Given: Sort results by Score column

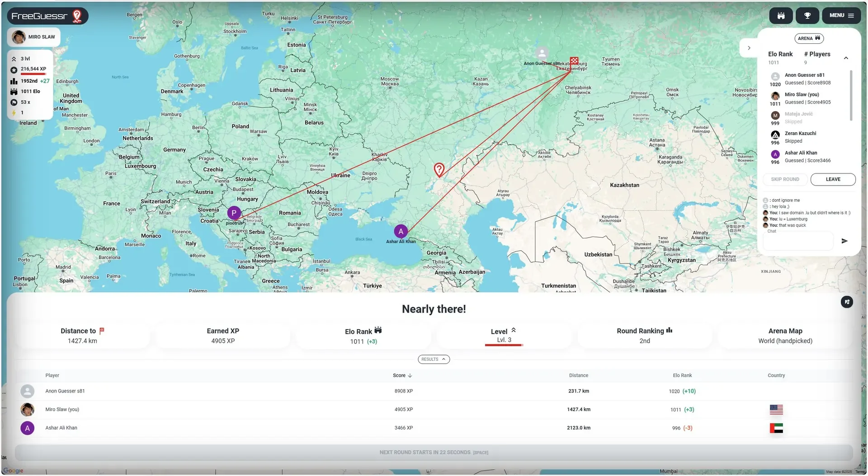Looking at the screenshot, I should point(402,376).
